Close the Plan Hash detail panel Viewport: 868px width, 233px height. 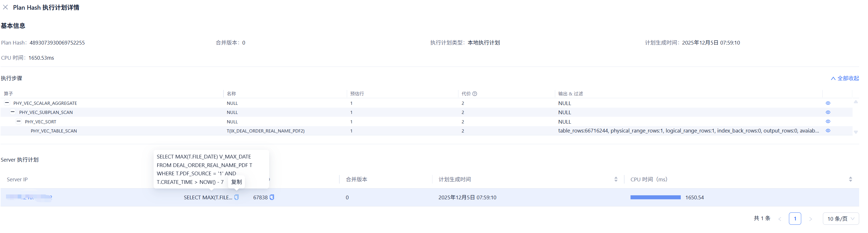click(5, 7)
